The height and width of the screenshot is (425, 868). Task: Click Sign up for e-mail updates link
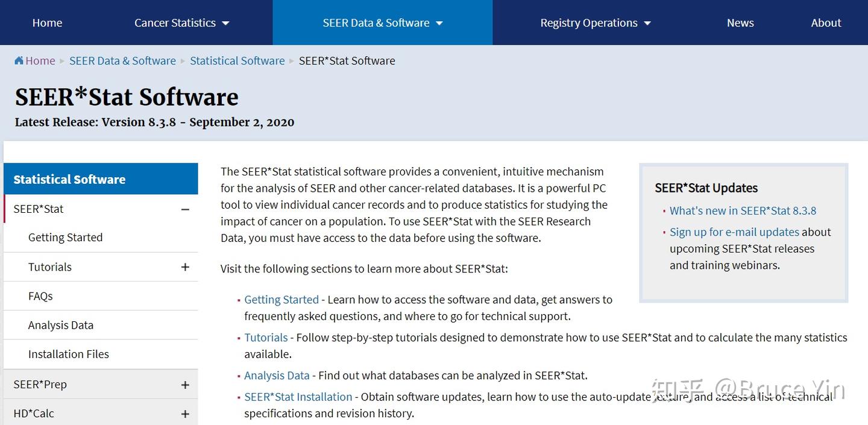tap(734, 232)
